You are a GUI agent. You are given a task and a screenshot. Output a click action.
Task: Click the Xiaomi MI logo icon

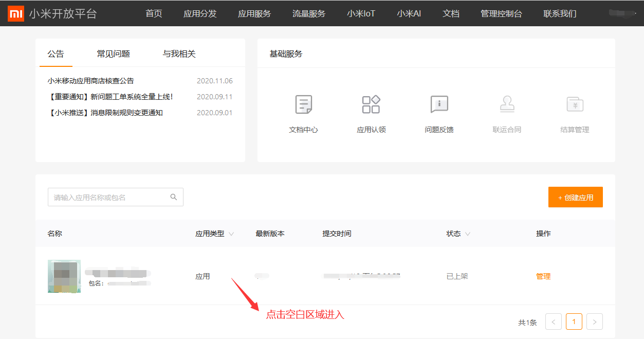pyautogui.click(x=15, y=14)
